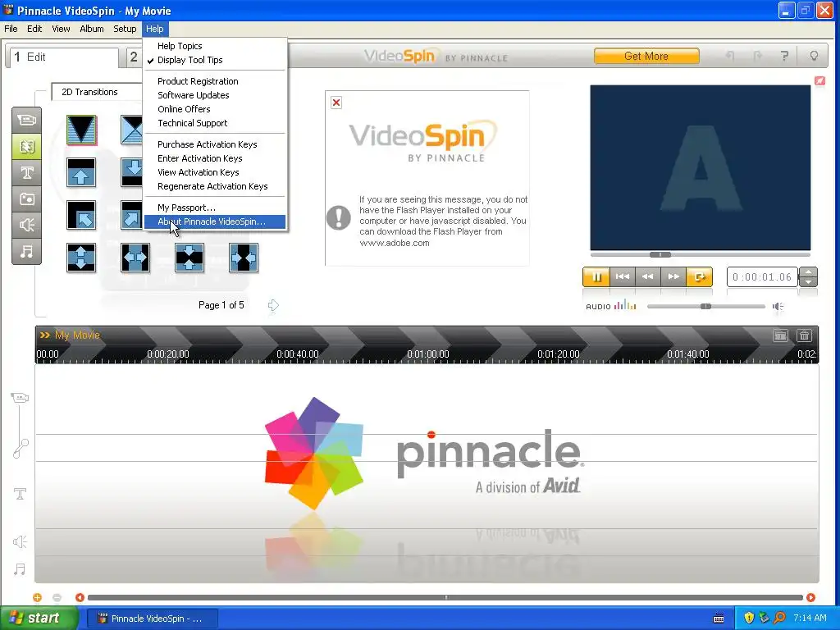Viewport: 840px width, 630px height.
Task: Click the Get More button
Action: click(x=646, y=56)
